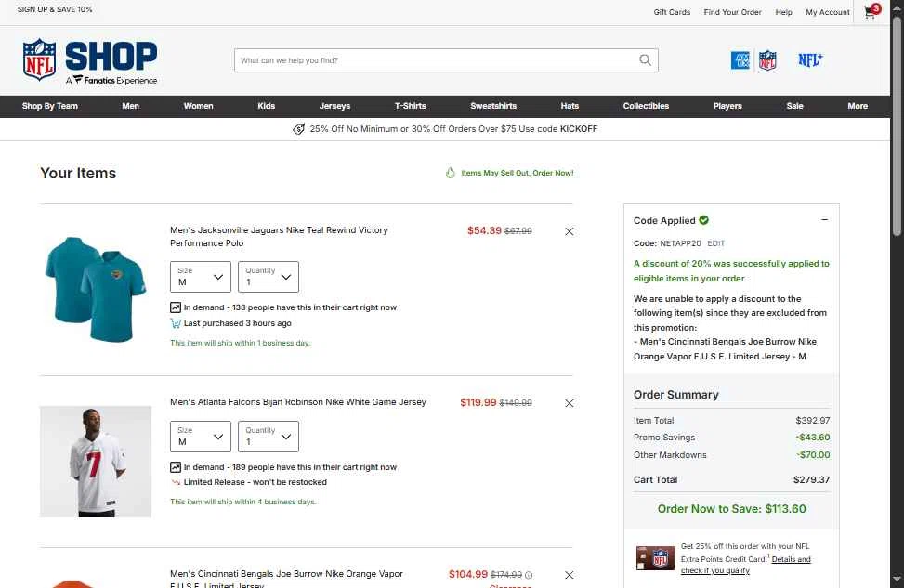The height and width of the screenshot is (588, 904).
Task: Click the green Code Applied checkmark
Action: [704, 219]
